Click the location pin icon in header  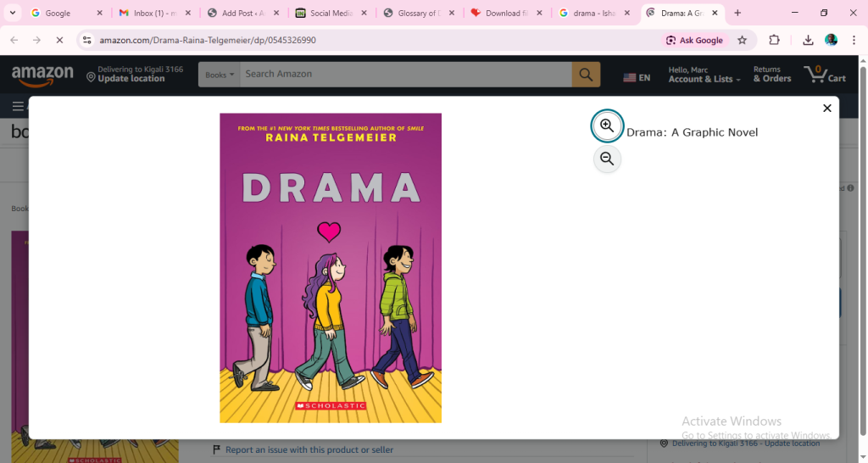[91, 77]
